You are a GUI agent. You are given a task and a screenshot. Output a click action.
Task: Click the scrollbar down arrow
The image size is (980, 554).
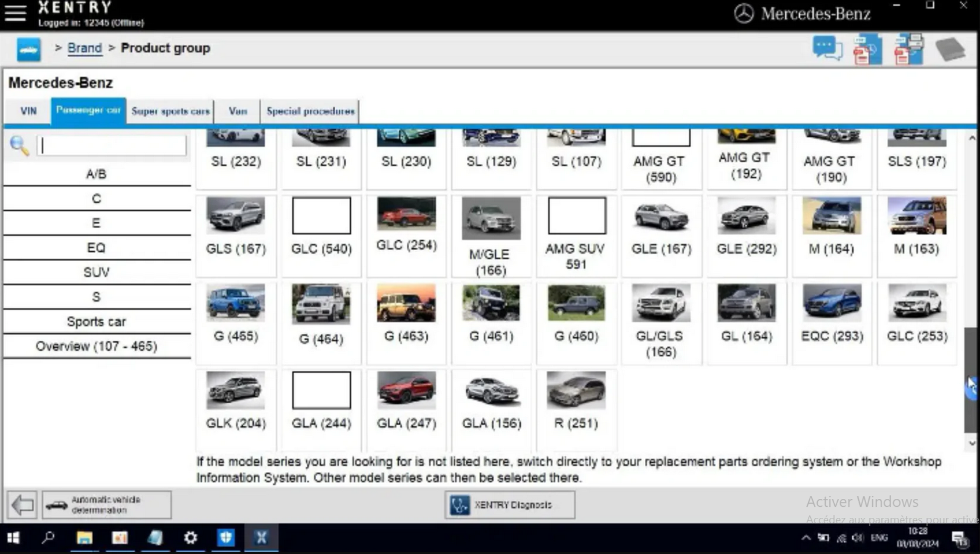972,442
